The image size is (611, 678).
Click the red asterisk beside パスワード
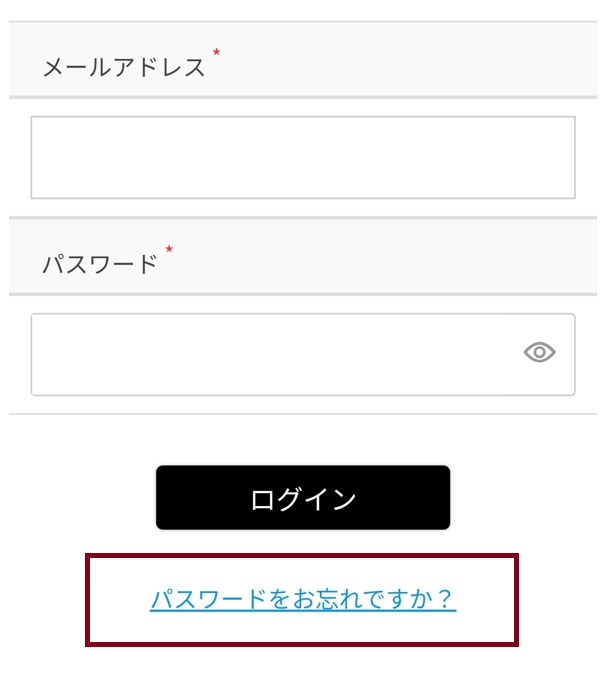tap(169, 249)
